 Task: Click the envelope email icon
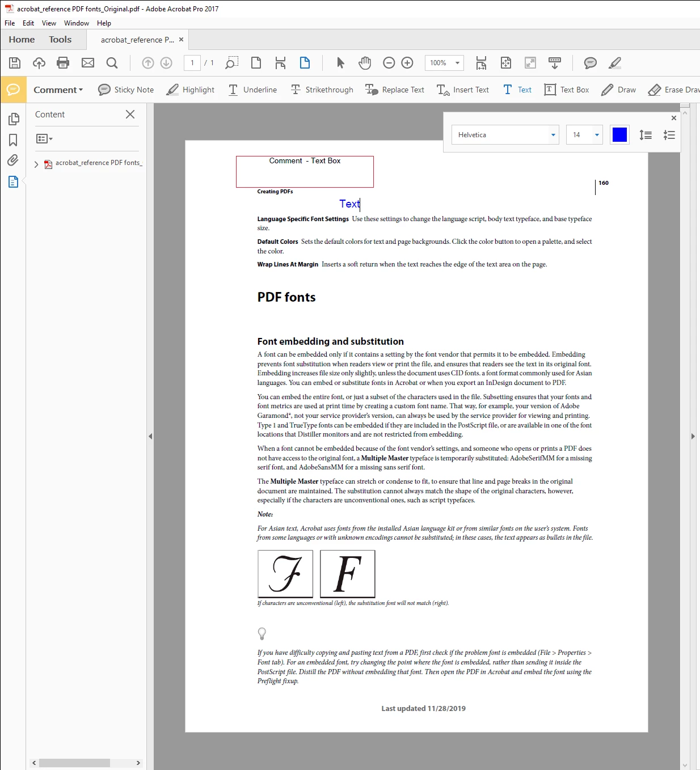click(x=88, y=63)
